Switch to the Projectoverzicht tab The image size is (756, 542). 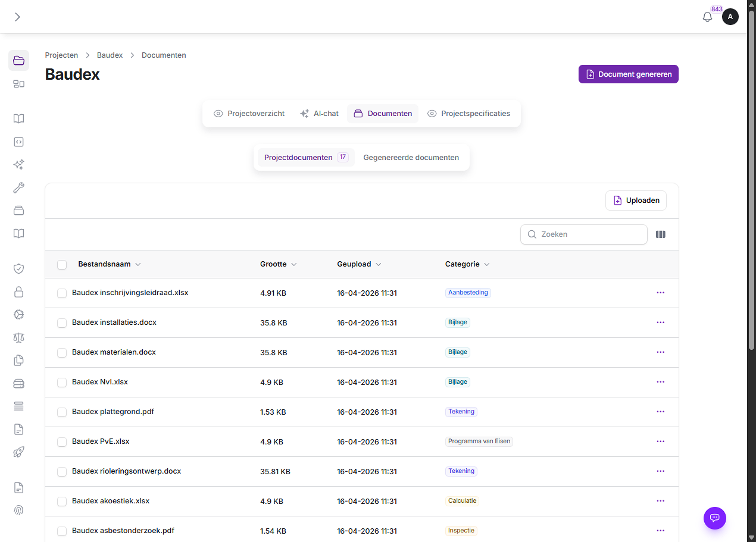pyautogui.click(x=249, y=114)
